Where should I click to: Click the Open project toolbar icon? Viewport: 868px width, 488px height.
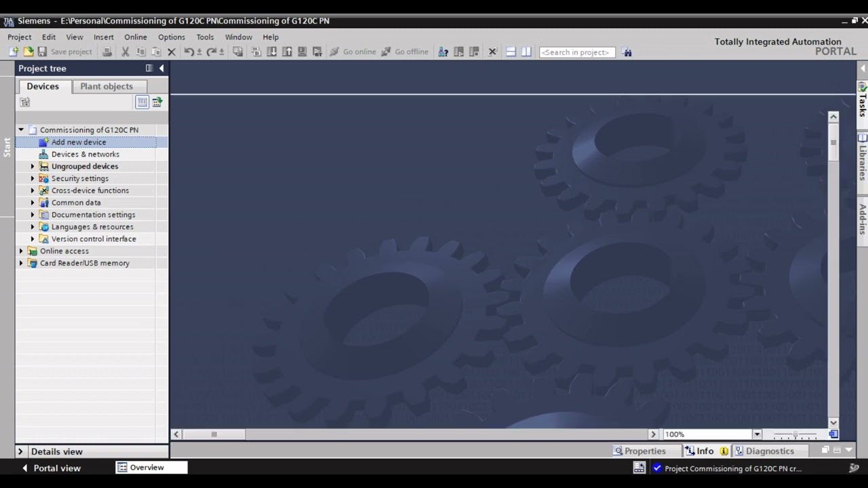[28, 52]
